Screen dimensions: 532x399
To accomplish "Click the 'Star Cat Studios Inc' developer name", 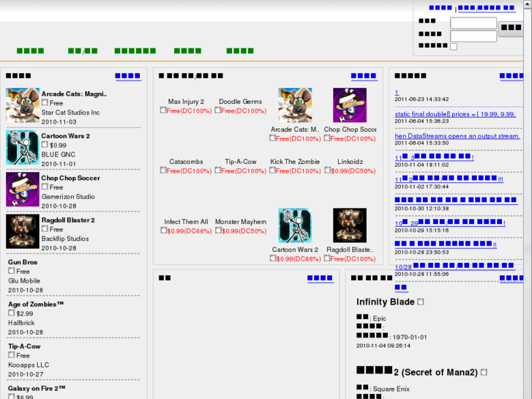I will point(70,113).
